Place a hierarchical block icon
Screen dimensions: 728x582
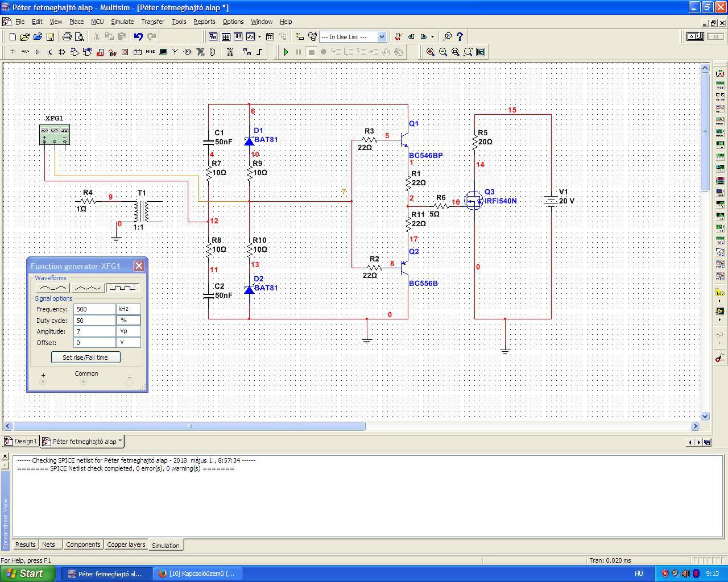[x=247, y=52]
